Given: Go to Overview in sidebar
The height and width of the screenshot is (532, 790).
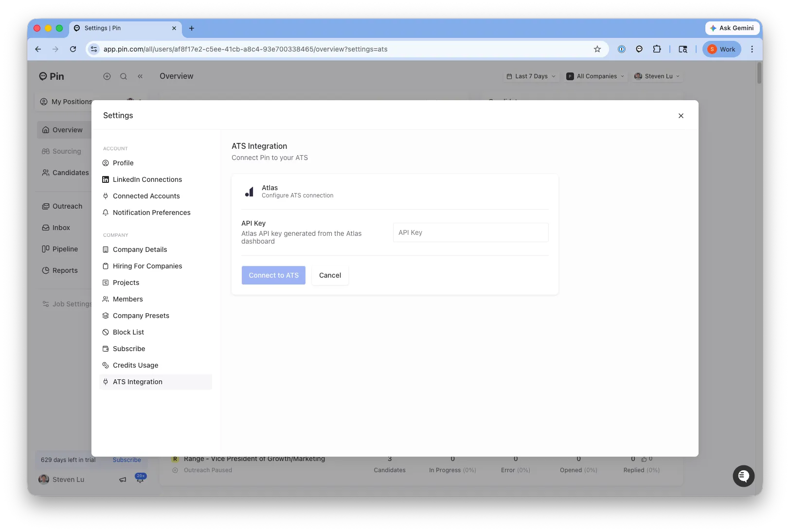Looking at the screenshot, I should coord(64,130).
